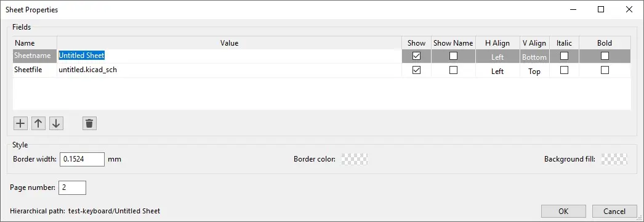Uncheck Show for the Sheetfile row
The image size is (644, 222).
tap(416, 70)
